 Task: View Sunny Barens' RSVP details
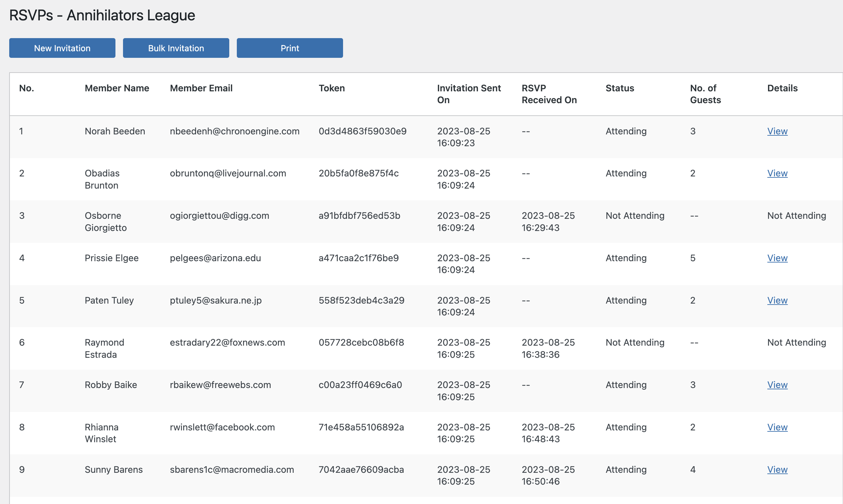[777, 470]
